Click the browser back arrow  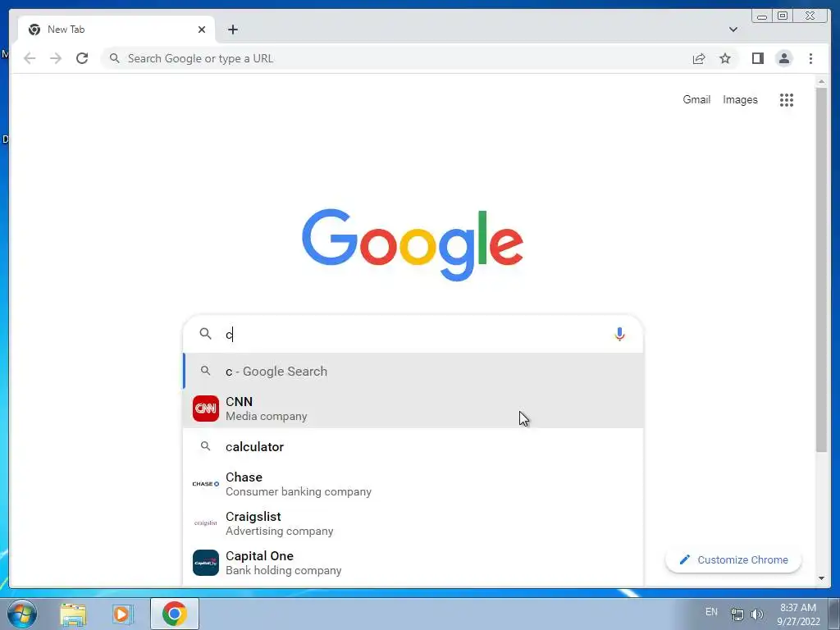click(30, 58)
